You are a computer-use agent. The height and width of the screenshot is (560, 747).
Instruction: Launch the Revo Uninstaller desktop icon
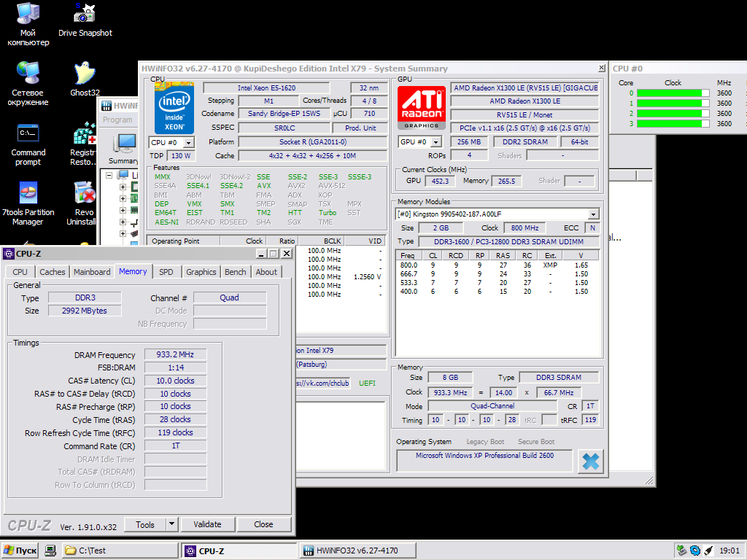[84, 204]
